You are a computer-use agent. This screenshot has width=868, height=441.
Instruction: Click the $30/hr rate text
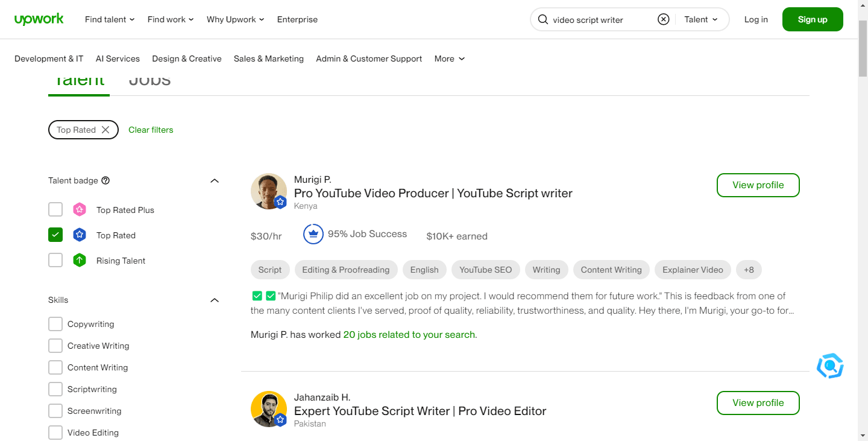(x=266, y=236)
